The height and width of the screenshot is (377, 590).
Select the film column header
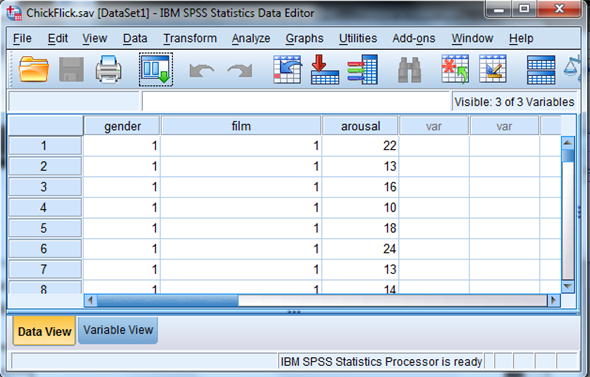pos(241,126)
